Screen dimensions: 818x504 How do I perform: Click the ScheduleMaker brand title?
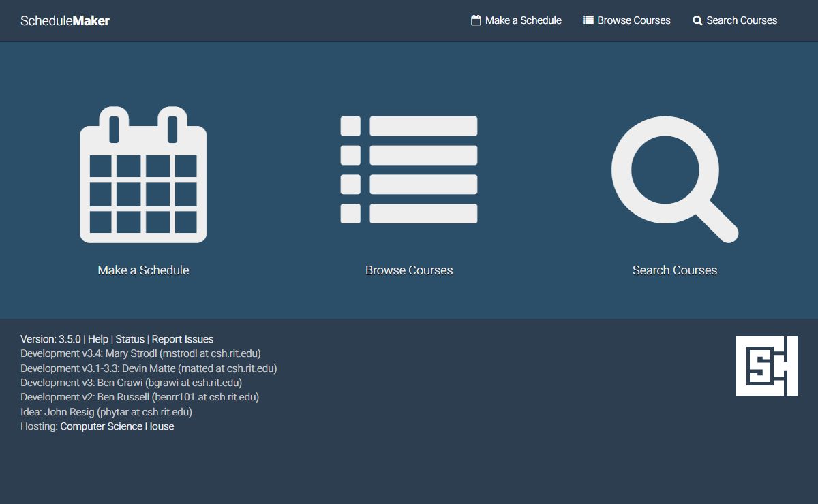[x=65, y=20]
